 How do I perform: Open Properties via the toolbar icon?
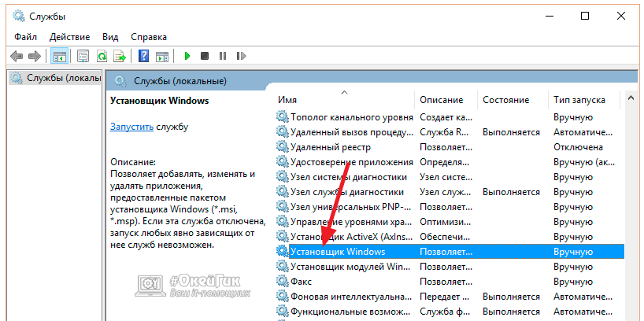[x=83, y=56]
